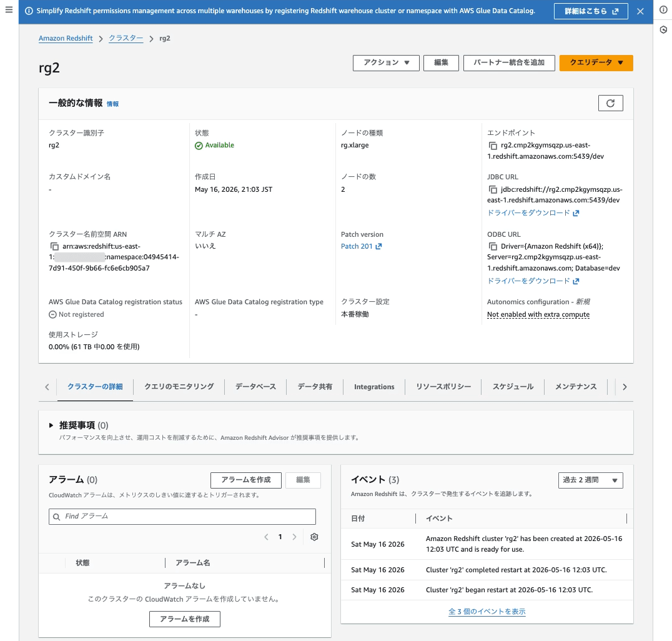Open the クエリデータ dropdown button

pos(596,62)
